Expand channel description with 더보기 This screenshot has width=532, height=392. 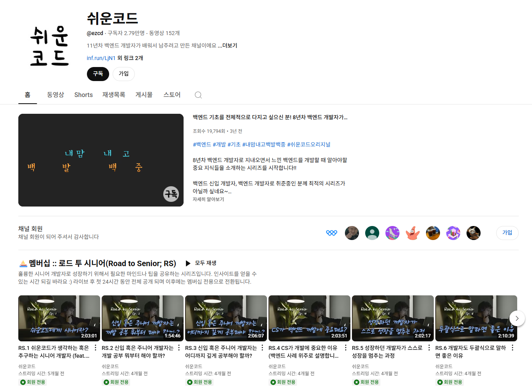coord(230,46)
